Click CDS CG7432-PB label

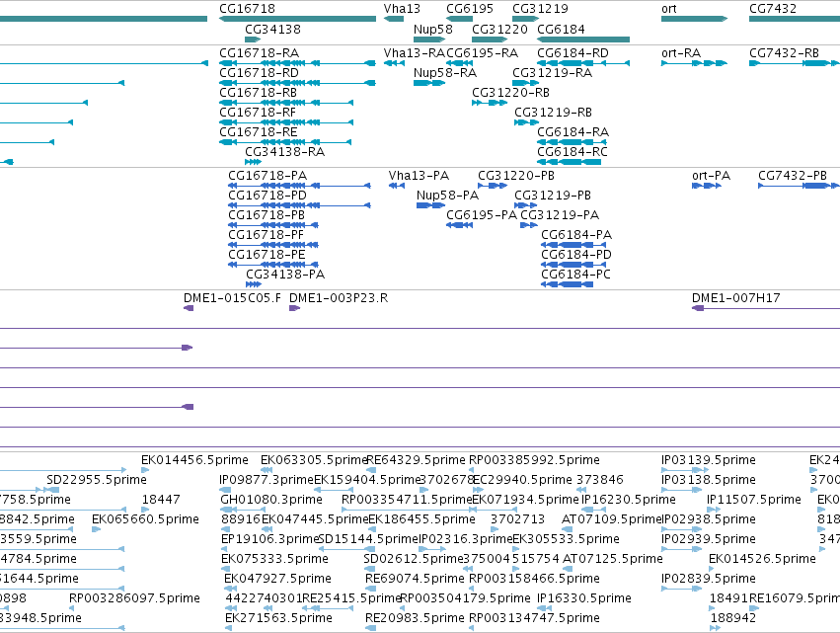793,176
